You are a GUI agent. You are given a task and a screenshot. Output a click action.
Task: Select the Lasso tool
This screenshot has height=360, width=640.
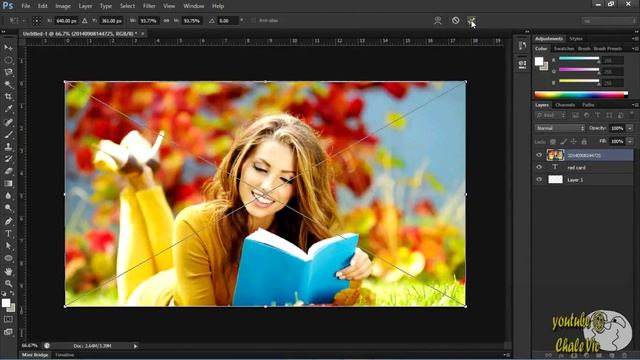pyautogui.click(x=8, y=73)
